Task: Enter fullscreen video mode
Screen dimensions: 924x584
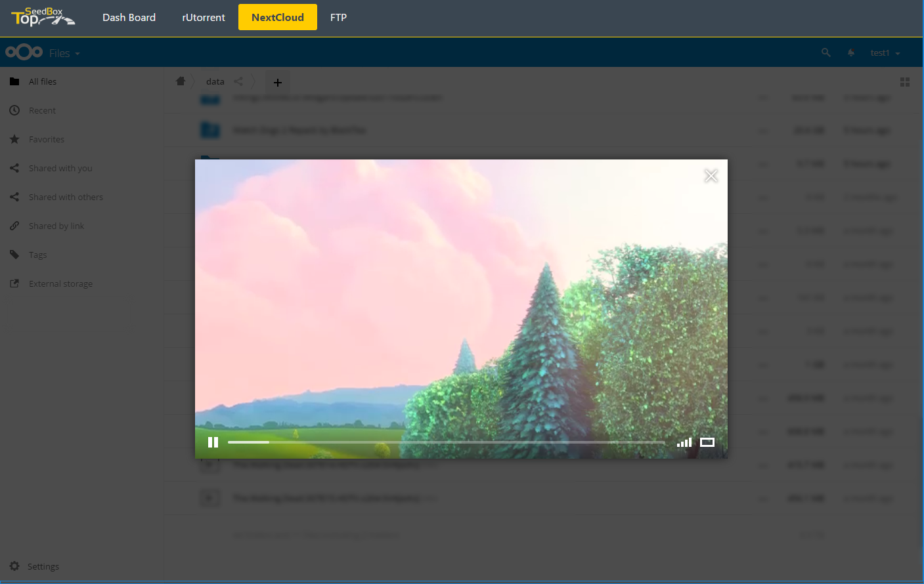Action: coord(707,442)
